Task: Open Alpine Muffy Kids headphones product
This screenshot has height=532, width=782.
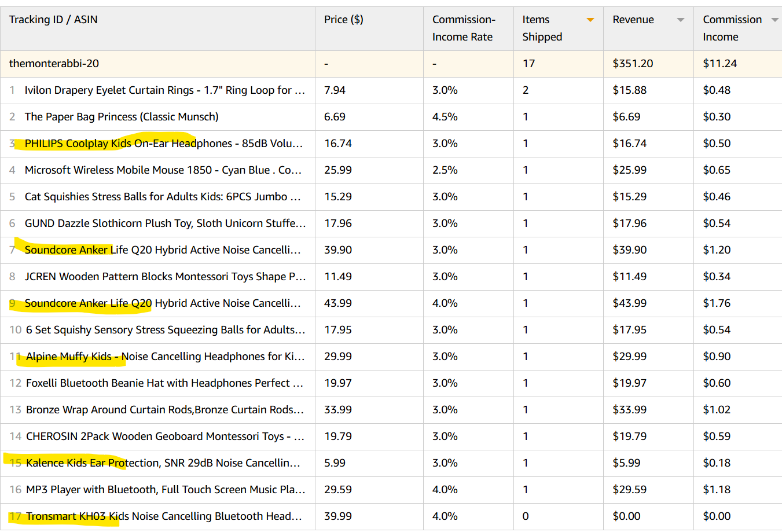Action: click(166, 357)
